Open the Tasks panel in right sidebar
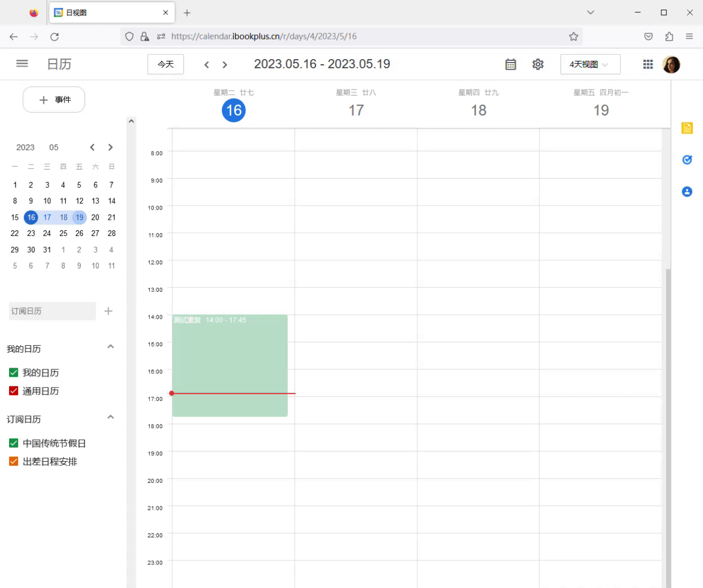The height and width of the screenshot is (588, 703). [x=687, y=159]
